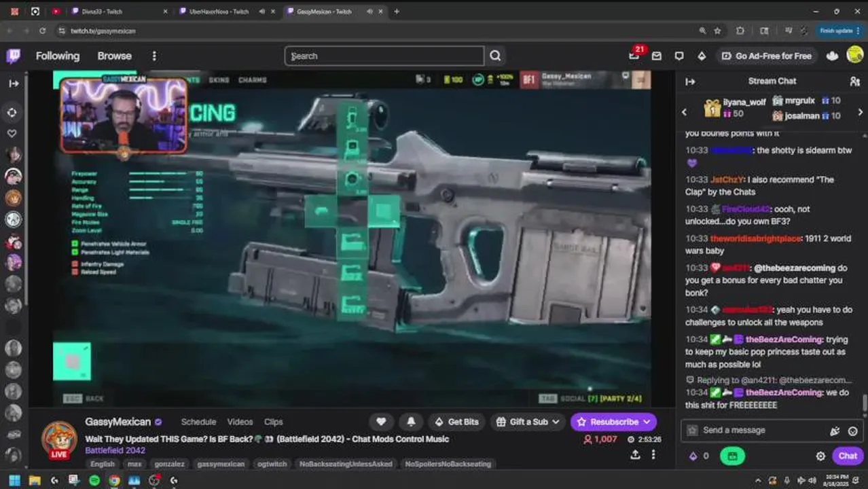Open the stream three-dot options menu
The width and height of the screenshot is (868, 489).
653,455
